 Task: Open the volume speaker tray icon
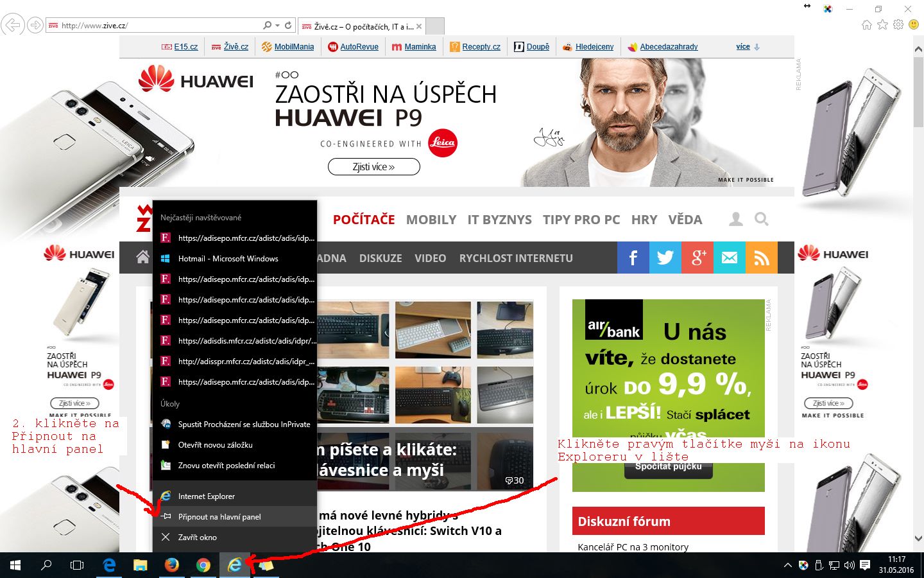click(x=850, y=566)
